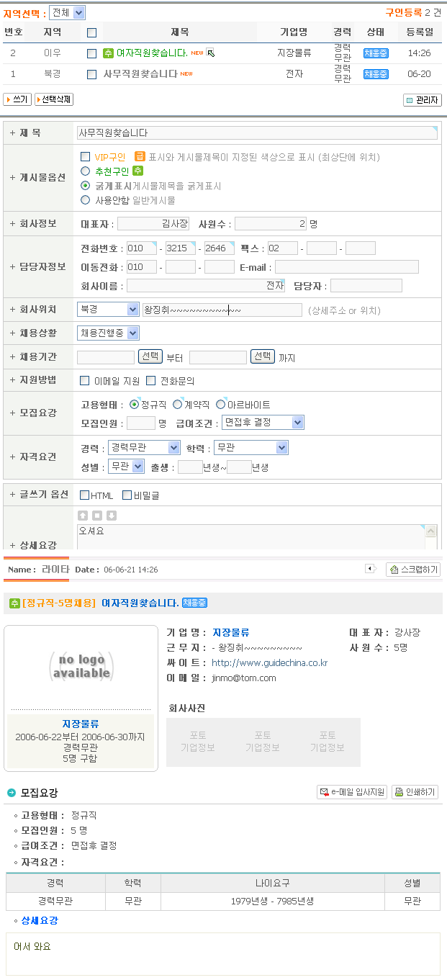Open the 사무직원찾습니다 job posting
The width and height of the screenshot is (447, 980).
point(140,73)
